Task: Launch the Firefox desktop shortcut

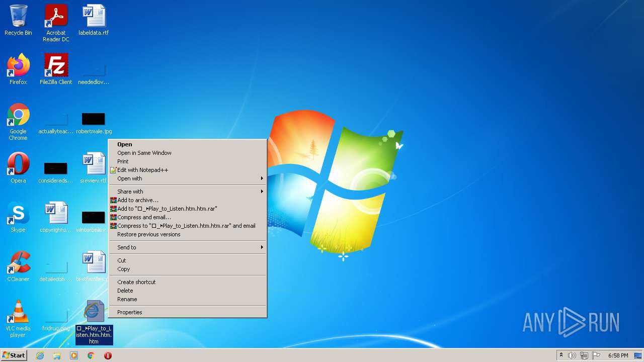Action: (x=18, y=69)
